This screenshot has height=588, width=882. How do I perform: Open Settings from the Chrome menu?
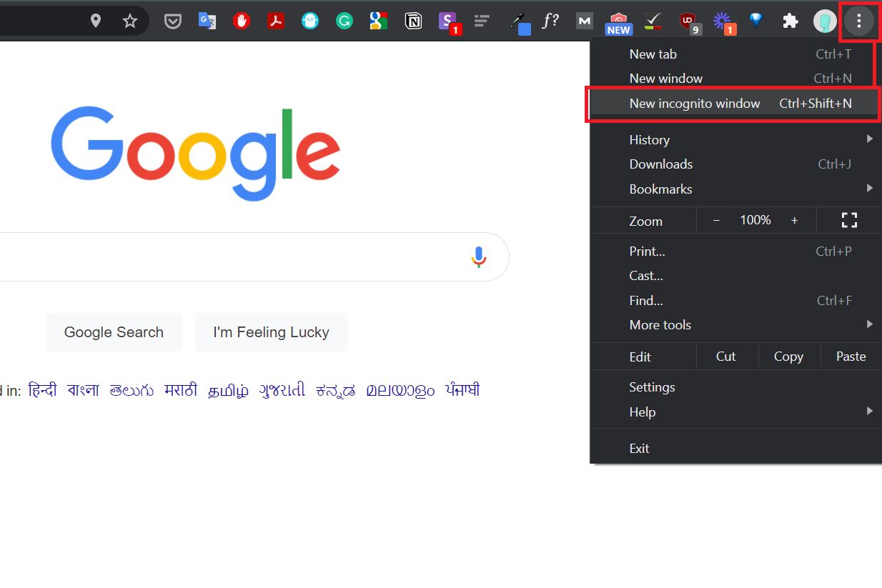[735, 387]
